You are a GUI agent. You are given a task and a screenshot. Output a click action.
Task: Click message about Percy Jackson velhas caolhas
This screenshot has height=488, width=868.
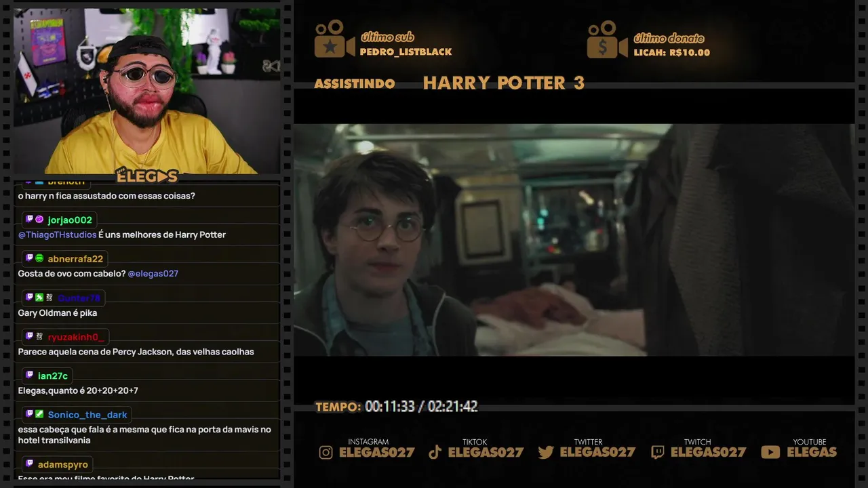(x=136, y=352)
